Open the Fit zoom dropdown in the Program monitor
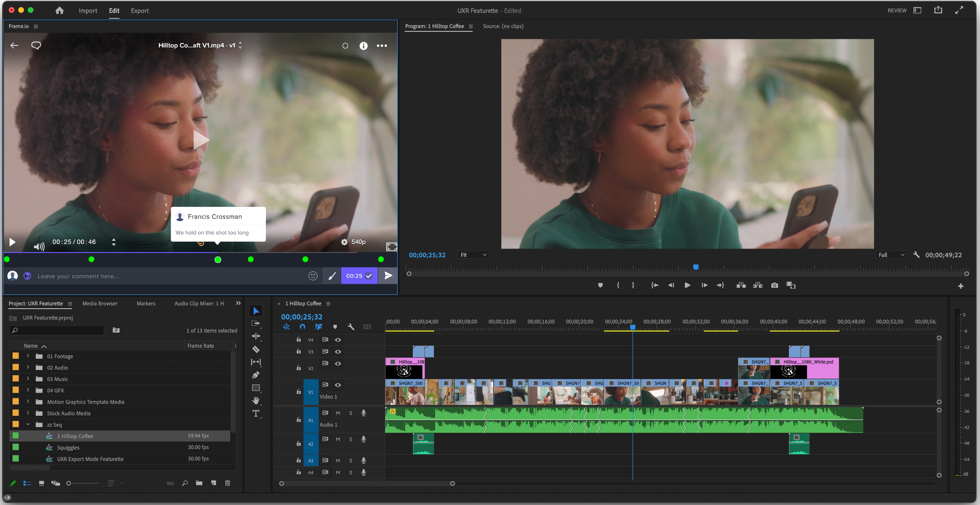980x505 pixels. (473, 255)
